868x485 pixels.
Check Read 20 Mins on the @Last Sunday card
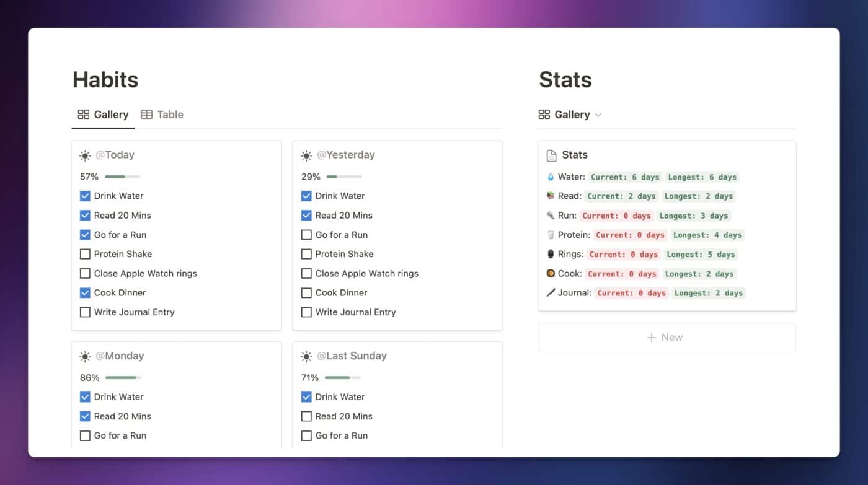[x=306, y=416]
